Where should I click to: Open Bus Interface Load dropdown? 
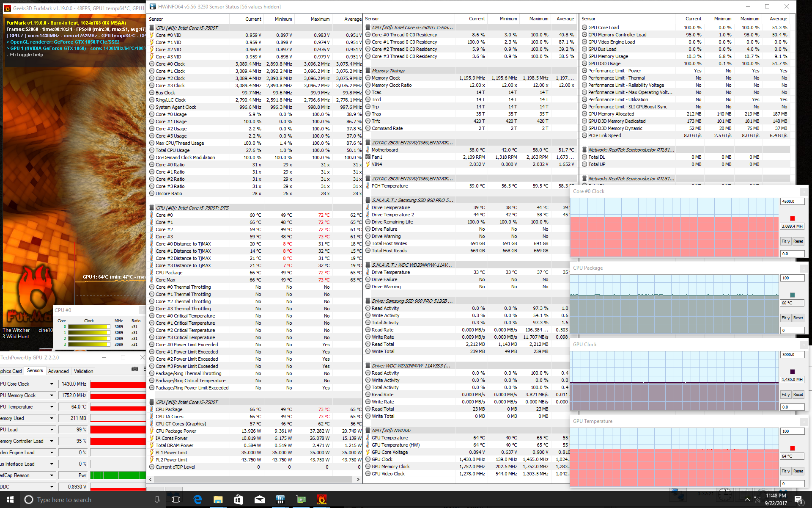[52, 464]
